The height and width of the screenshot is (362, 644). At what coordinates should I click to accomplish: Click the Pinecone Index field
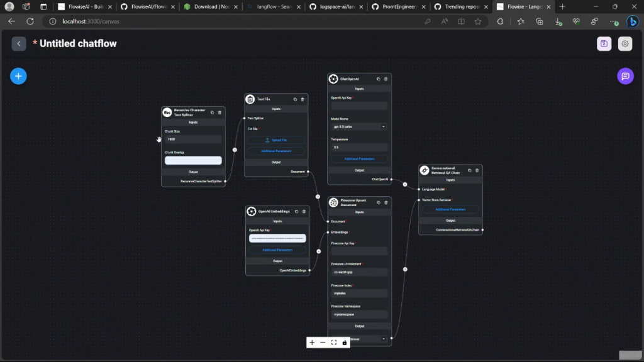tap(359, 293)
